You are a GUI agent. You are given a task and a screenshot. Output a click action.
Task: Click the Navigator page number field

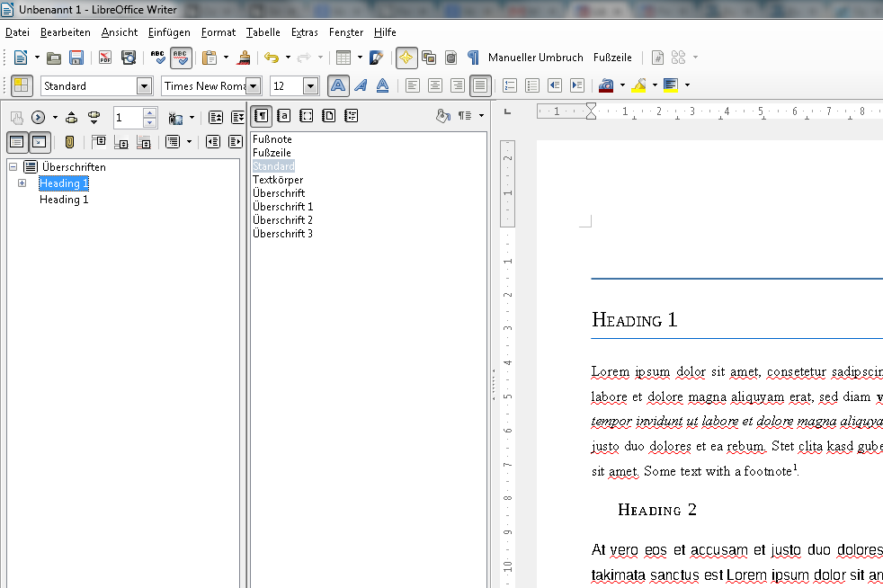[x=129, y=118]
